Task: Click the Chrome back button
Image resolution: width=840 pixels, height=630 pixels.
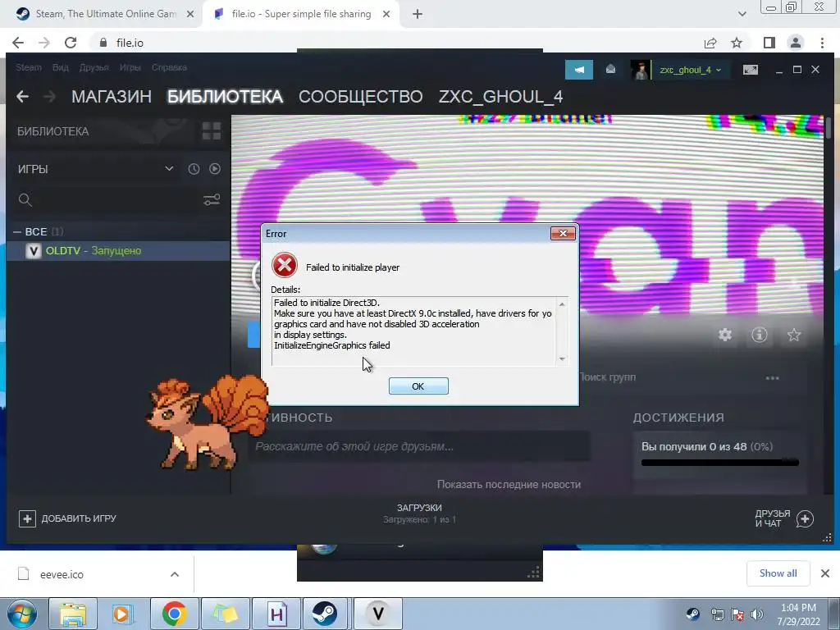Action: (x=18, y=43)
